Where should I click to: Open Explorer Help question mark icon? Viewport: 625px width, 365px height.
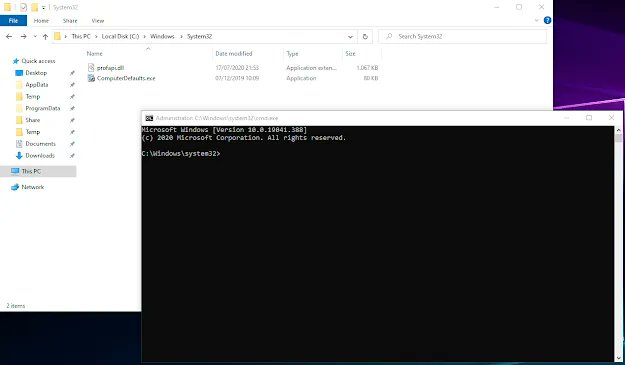click(547, 20)
